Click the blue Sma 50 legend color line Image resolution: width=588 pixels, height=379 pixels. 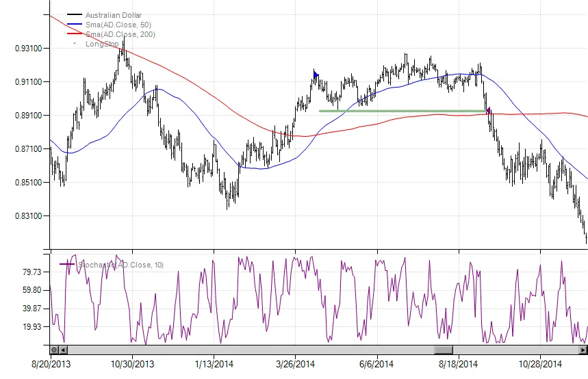pyautogui.click(x=74, y=25)
